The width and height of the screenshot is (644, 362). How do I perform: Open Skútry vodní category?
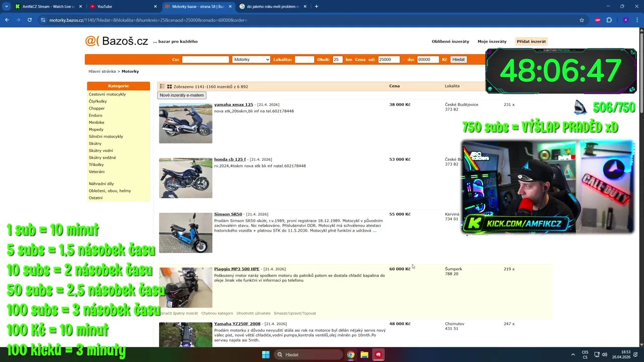coord(101,150)
